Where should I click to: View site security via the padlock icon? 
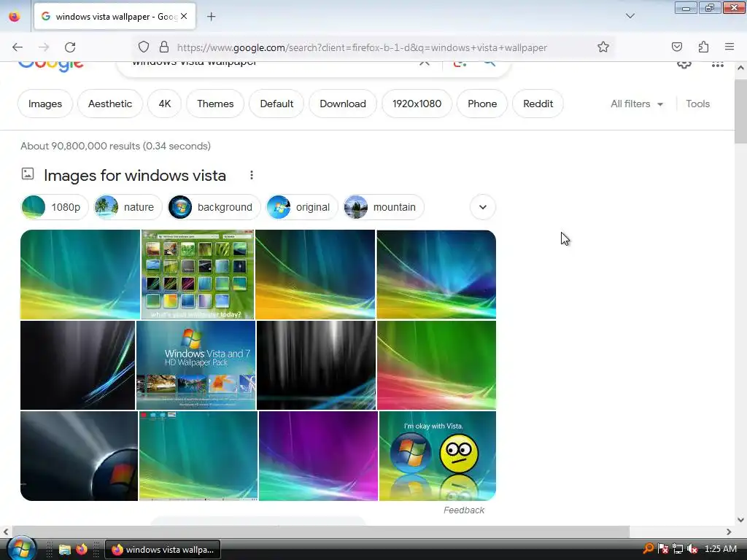[x=164, y=47]
